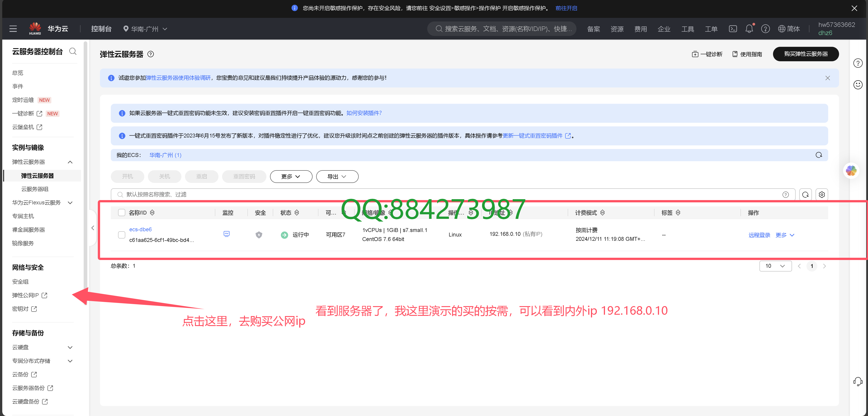
Task: Sort by 标签 column
Action: (x=678, y=213)
